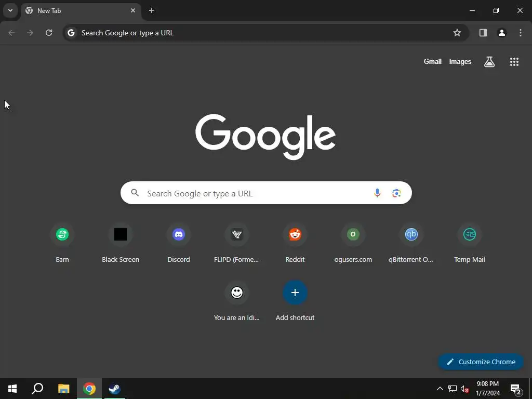Go forward with the forward arrow

pos(30,33)
